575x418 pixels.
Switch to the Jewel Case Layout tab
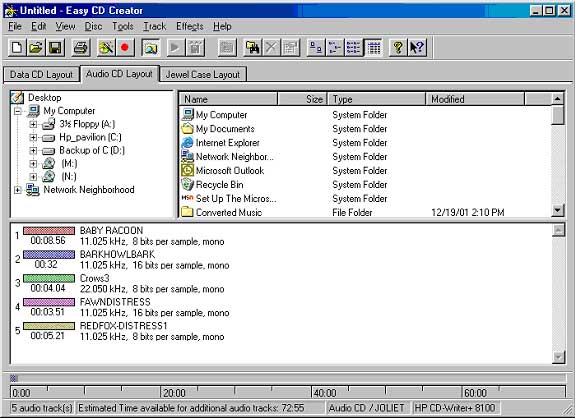pos(203,74)
